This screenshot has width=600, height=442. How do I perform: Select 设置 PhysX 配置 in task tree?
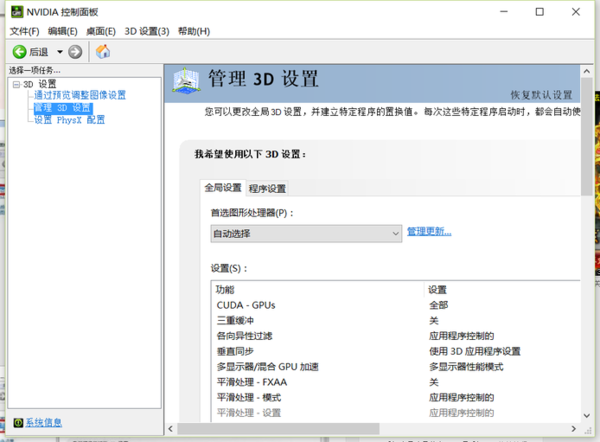[x=69, y=120]
